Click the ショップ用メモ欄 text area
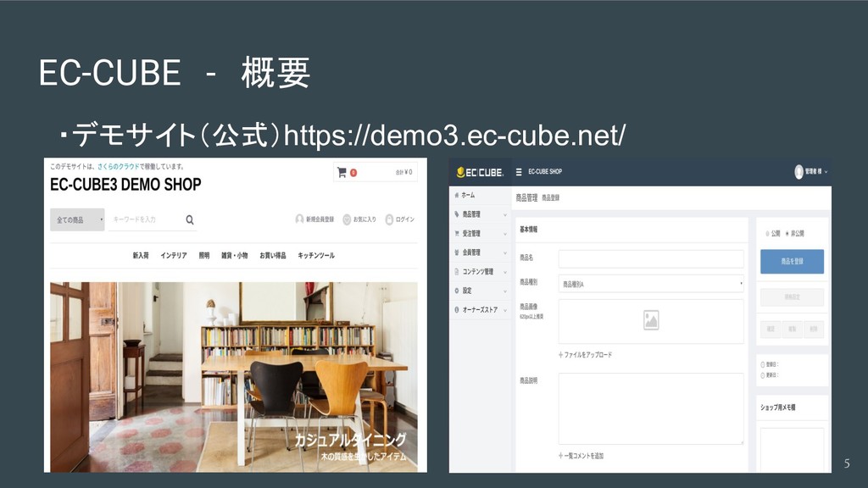868x488 pixels. pyautogui.click(x=793, y=450)
